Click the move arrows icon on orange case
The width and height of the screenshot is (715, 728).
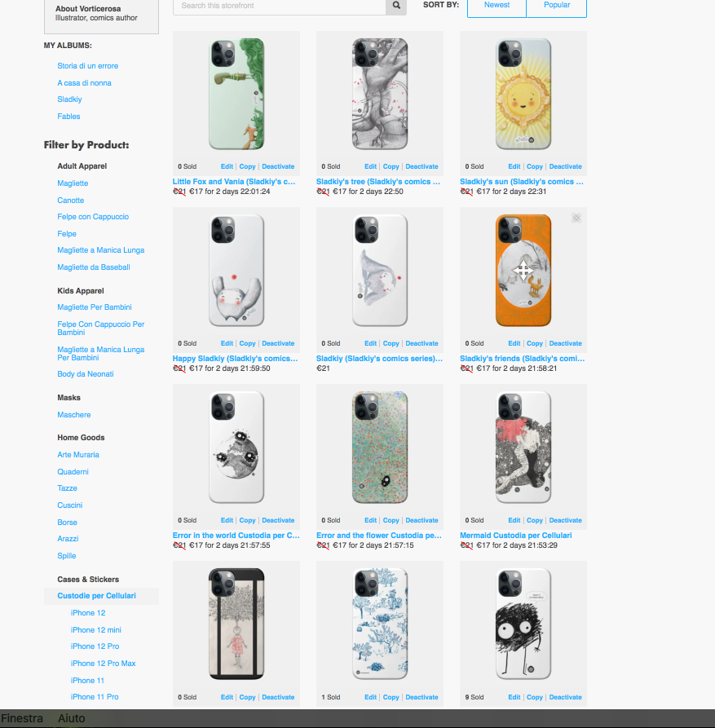click(523, 271)
